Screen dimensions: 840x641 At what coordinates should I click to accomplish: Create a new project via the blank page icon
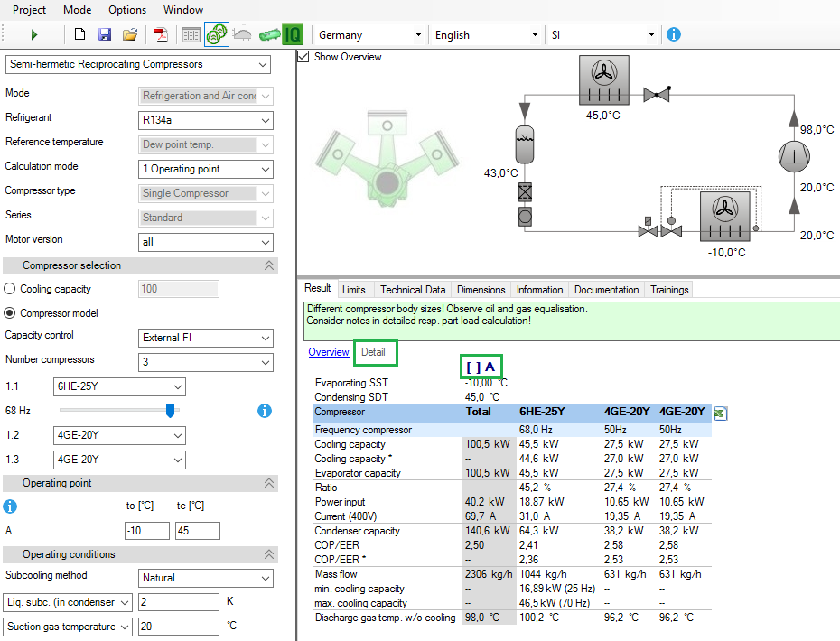pyautogui.click(x=79, y=33)
